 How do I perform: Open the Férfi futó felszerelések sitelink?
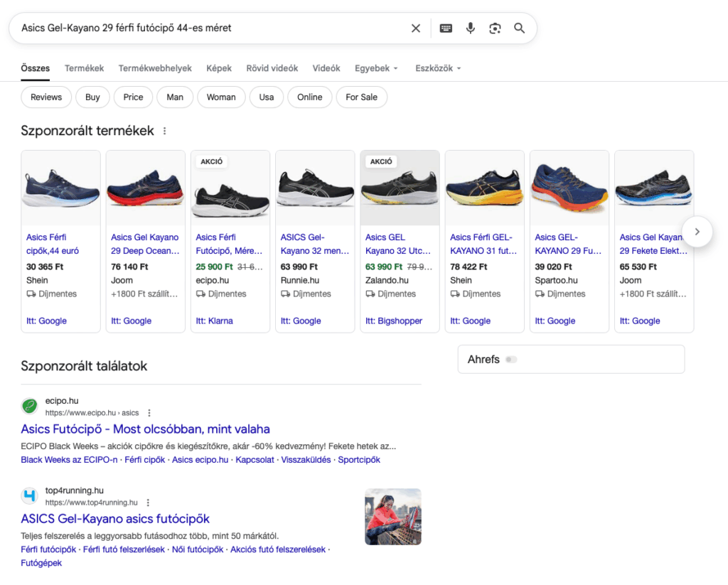[124, 549]
